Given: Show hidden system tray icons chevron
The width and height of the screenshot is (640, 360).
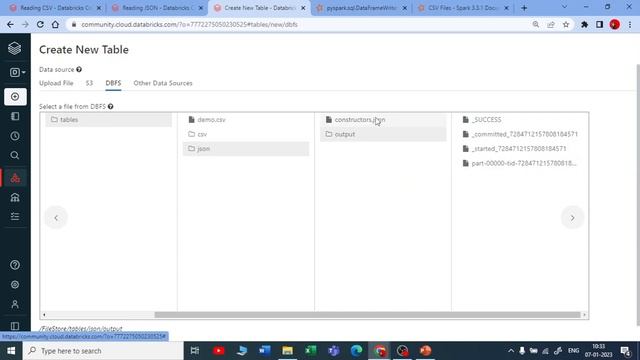Looking at the screenshot, I should 511,351.
